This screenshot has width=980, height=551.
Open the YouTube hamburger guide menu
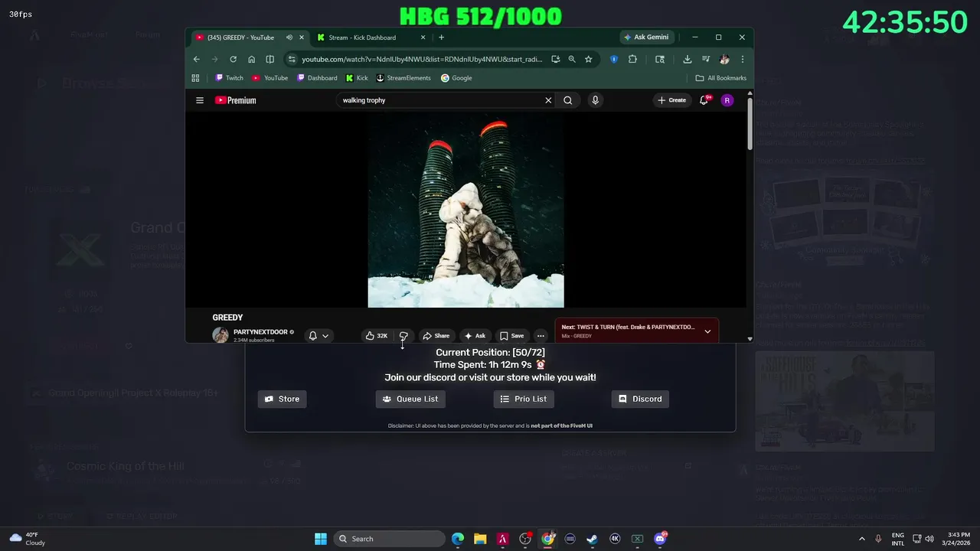(x=200, y=100)
